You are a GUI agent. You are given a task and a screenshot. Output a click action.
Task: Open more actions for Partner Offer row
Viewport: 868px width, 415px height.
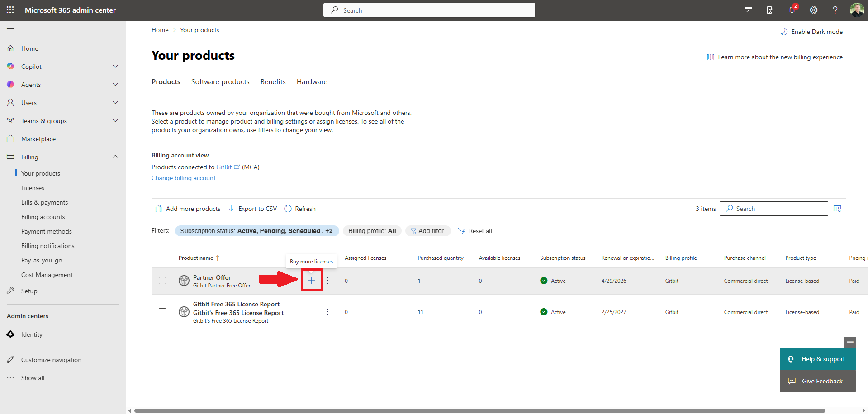click(328, 281)
